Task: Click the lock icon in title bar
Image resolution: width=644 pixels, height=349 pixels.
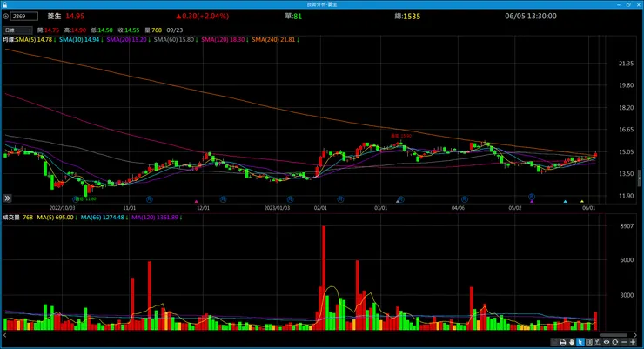Action: (x=5, y=4)
